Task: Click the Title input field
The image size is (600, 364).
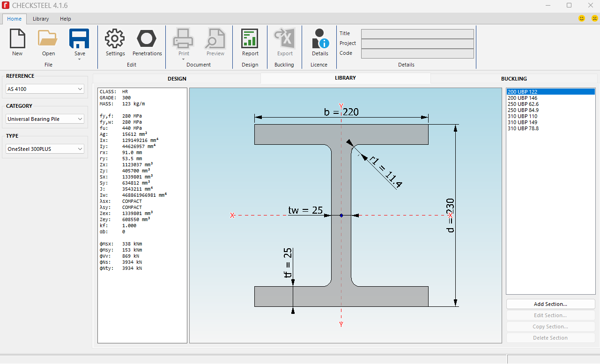Action: (x=417, y=34)
